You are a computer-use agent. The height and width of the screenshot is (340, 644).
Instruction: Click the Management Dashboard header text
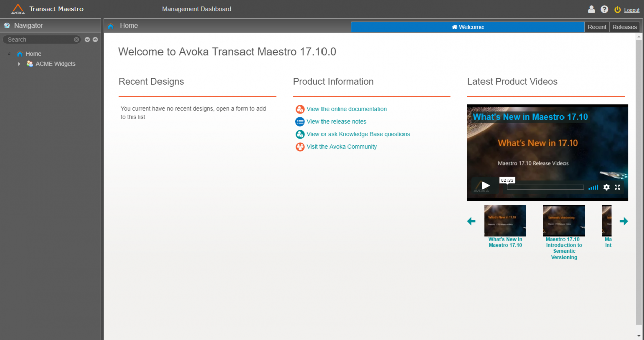(x=197, y=9)
